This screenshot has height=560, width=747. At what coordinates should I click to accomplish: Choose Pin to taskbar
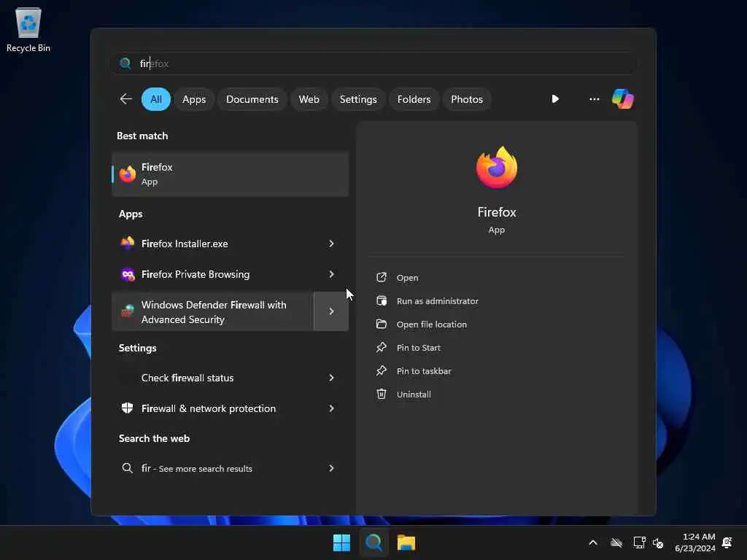click(x=424, y=371)
